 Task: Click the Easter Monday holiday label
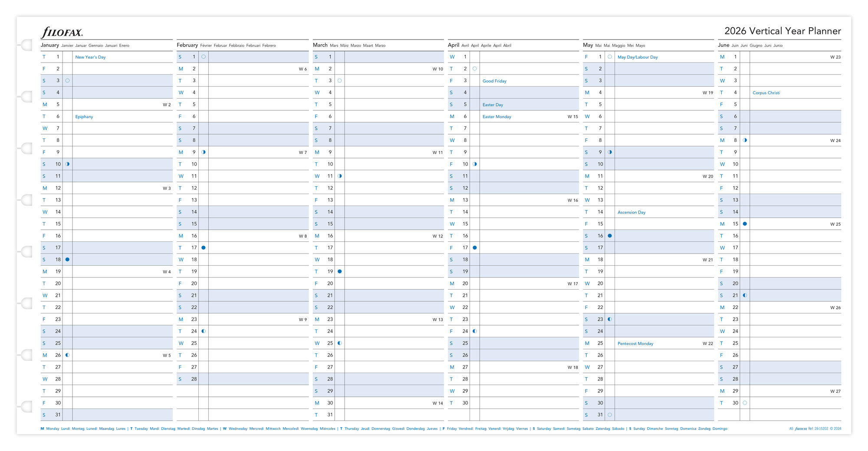point(496,117)
